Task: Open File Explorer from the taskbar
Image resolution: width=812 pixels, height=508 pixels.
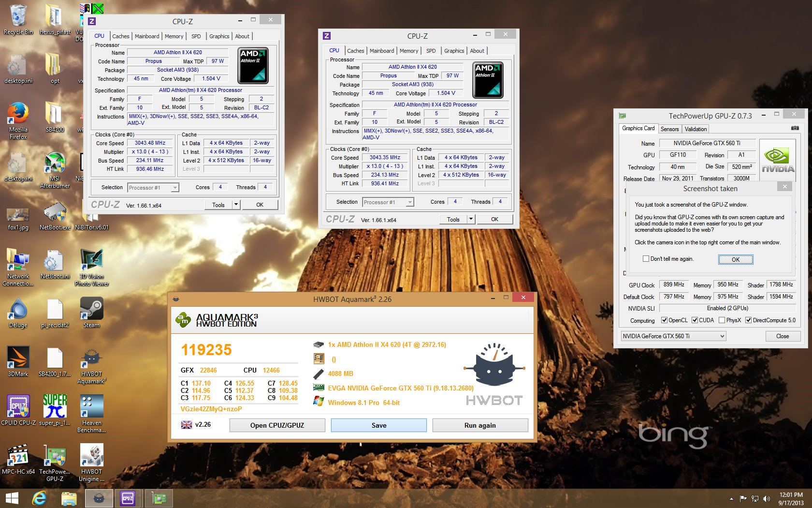Action: tap(69, 498)
